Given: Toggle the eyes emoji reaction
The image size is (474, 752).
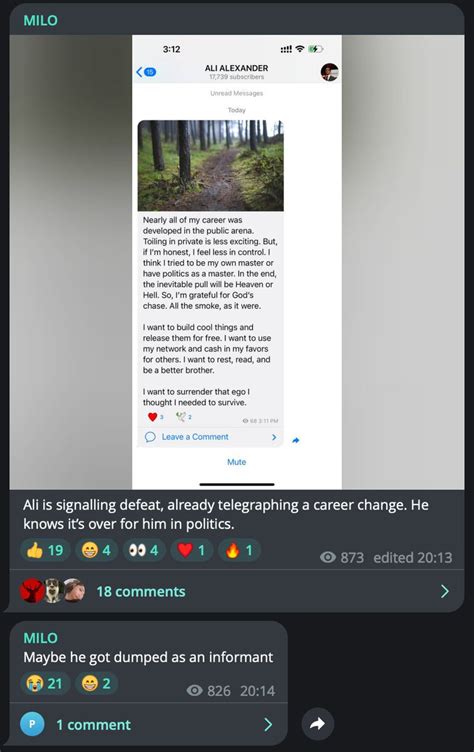Looking at the screenshot, I should 144,550.
